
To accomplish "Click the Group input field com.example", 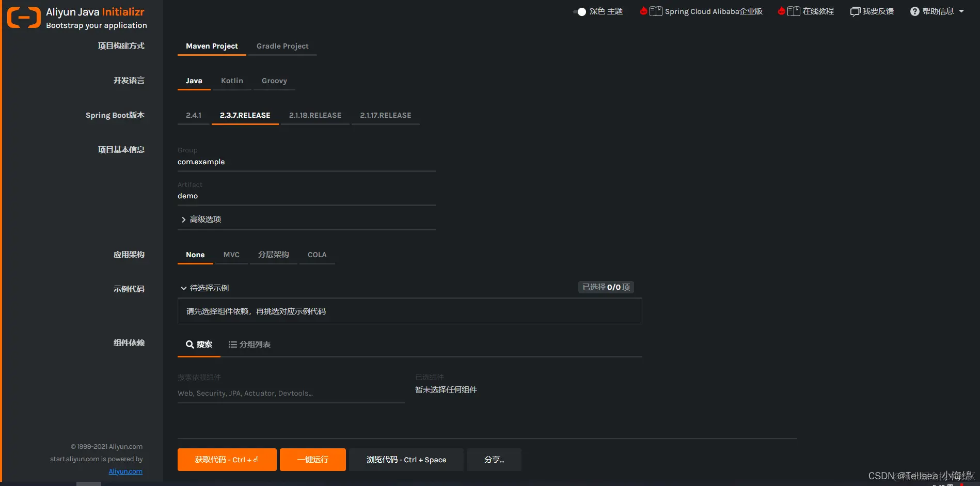I will pos(307,162).
